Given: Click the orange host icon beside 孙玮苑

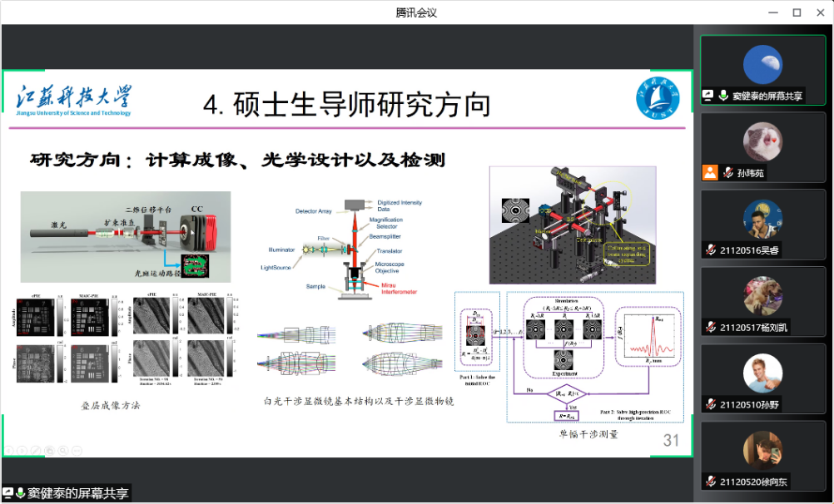Looking at the screenshot, I should (709, 172).
